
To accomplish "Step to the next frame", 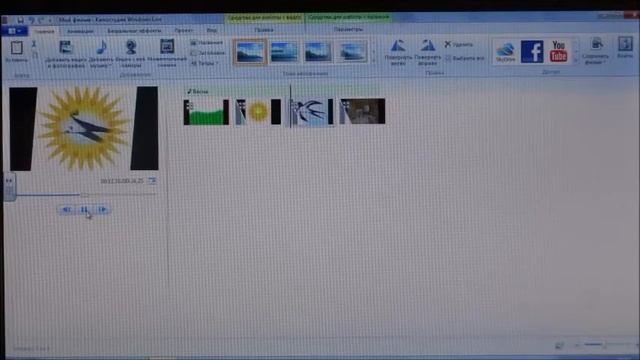I will coord(102,210).
